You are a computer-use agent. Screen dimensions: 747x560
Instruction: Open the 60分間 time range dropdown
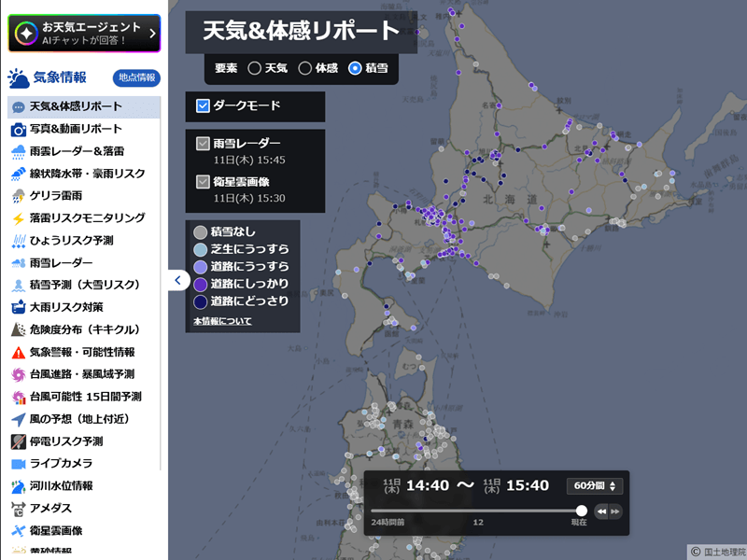point(595,485)
